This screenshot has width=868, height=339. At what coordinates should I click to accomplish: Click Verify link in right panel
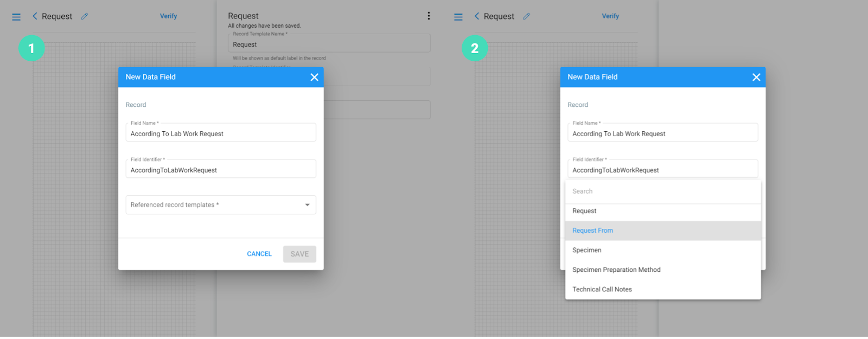pos(610,16)
